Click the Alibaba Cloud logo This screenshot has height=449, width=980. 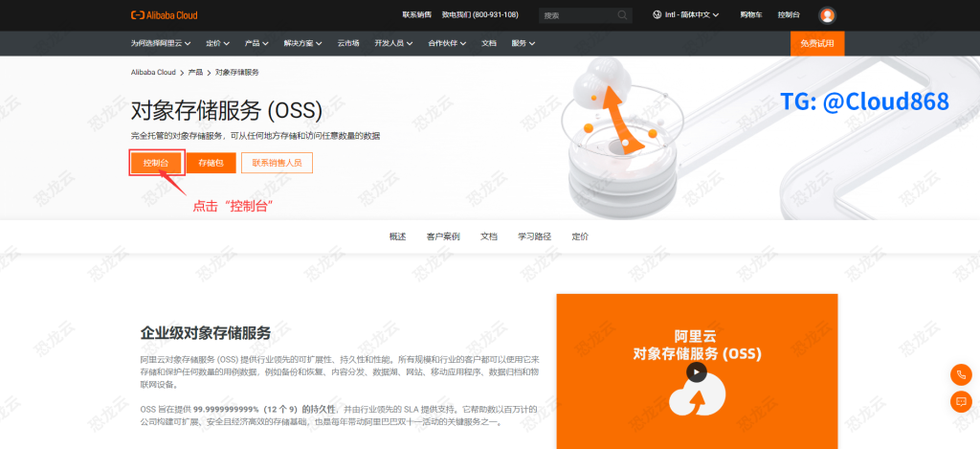click(165, 15)
